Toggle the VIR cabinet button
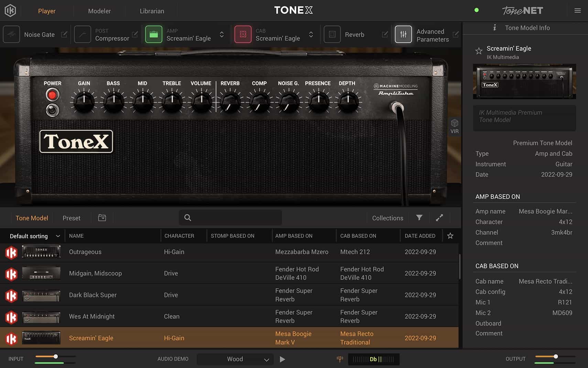 pos(455,126)
